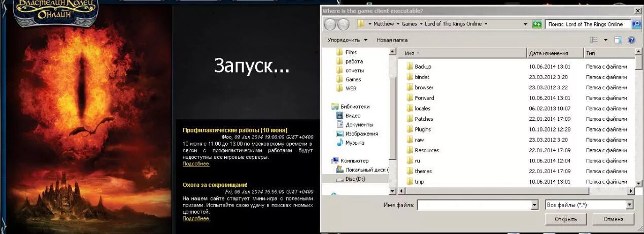Select the Resources folder icon
The width and height of the screenshot is (644, 234).
[410, 150]
